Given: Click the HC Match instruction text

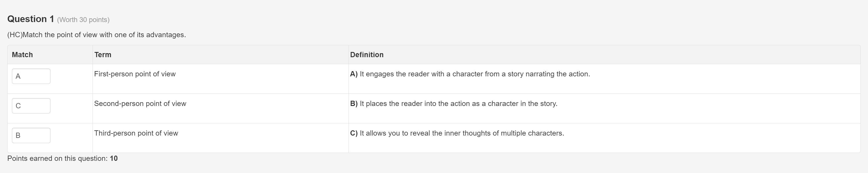Looking at the screenshot, I should (x=97, y=35).
